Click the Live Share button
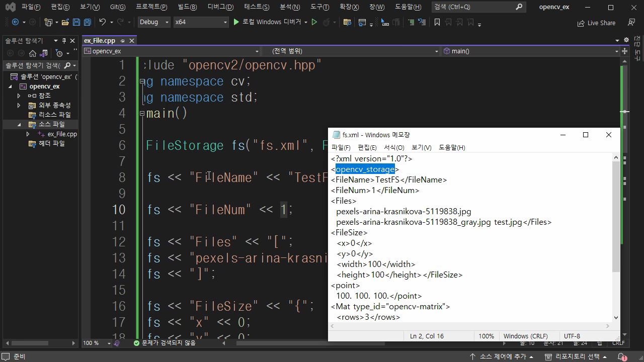 pyautogui.click(x=596, y=23)
